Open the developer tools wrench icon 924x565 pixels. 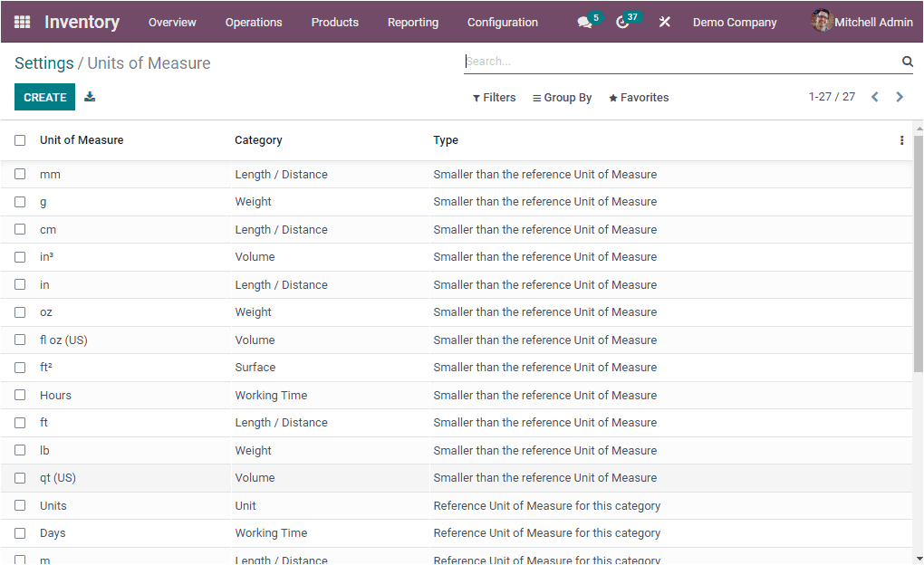(x=664, y=22)
